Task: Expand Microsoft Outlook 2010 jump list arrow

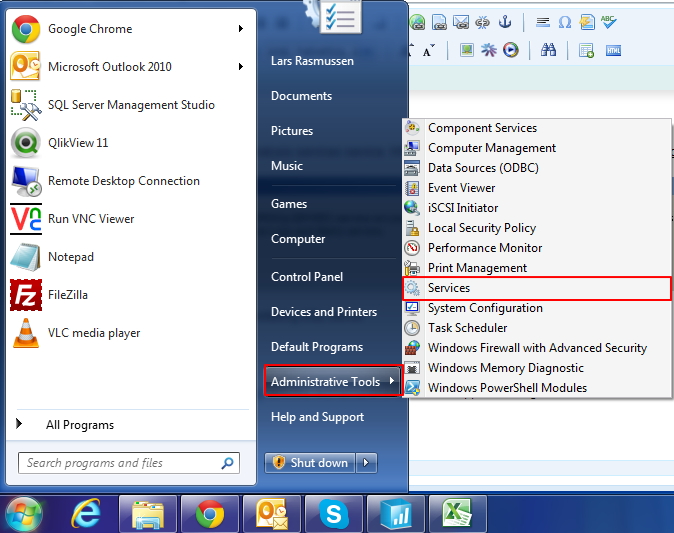Action: point(241,67)
